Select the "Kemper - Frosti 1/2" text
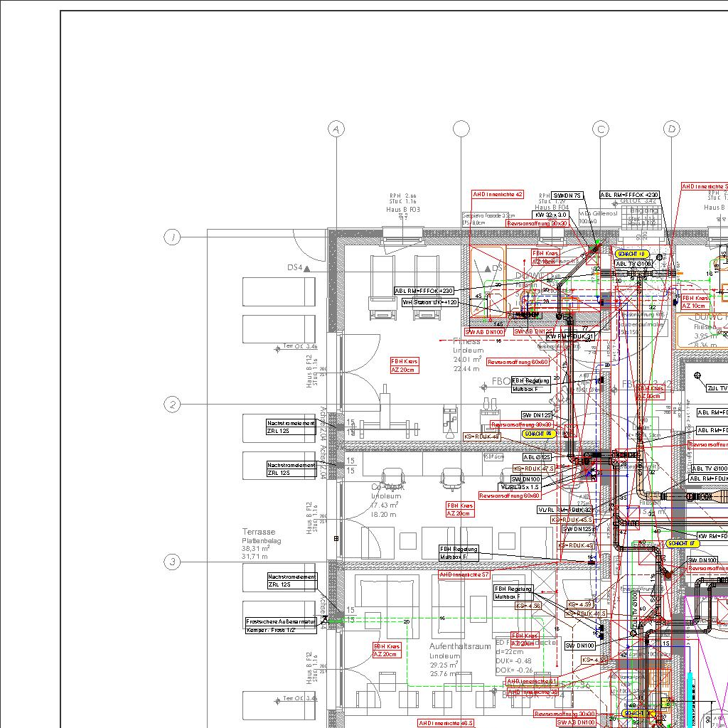 click(x=271, y=630)
